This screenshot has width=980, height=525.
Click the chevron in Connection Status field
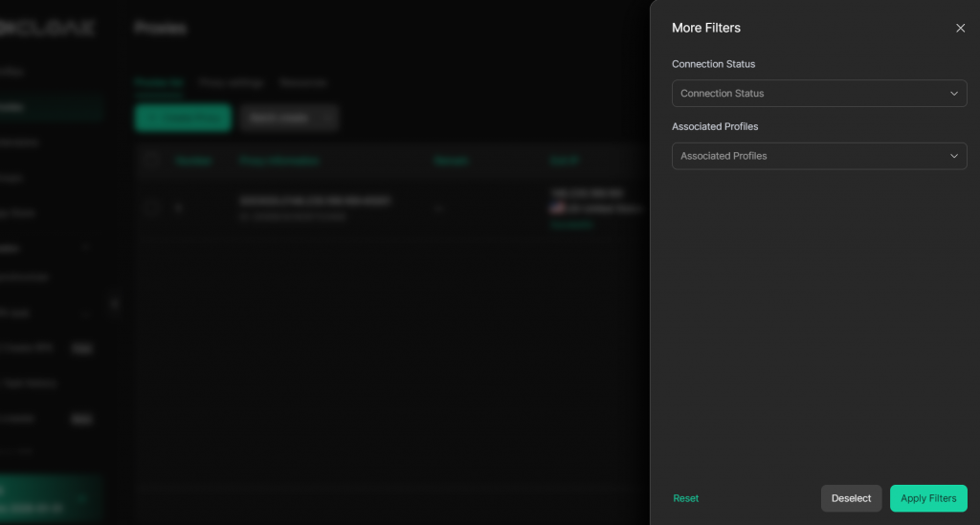point(953,94)
